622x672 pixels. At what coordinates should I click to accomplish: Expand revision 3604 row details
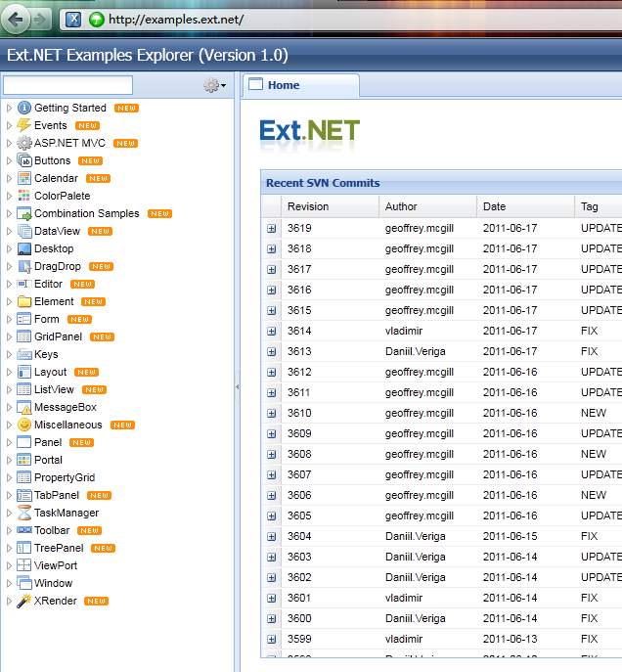click(272, 537)
